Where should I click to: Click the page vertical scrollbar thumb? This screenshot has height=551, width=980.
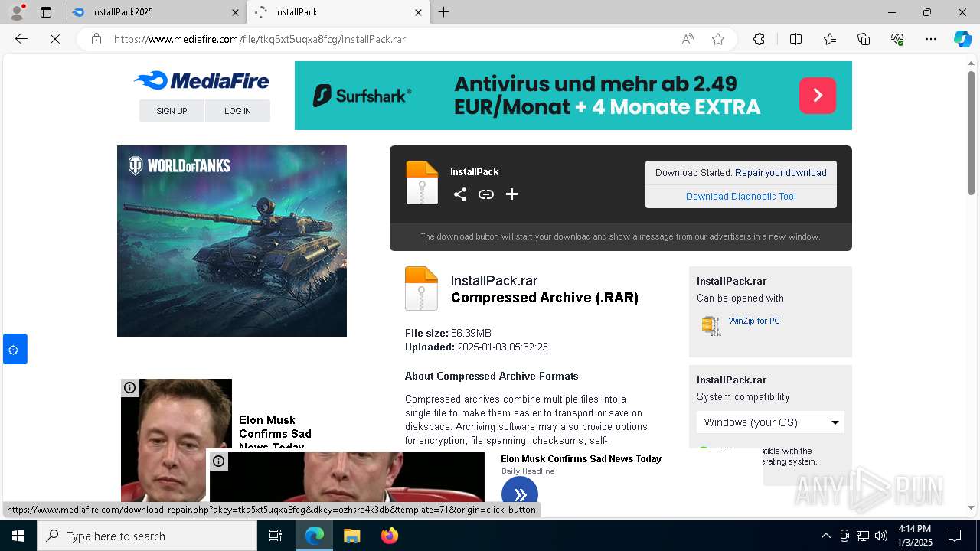coord(971,133)
